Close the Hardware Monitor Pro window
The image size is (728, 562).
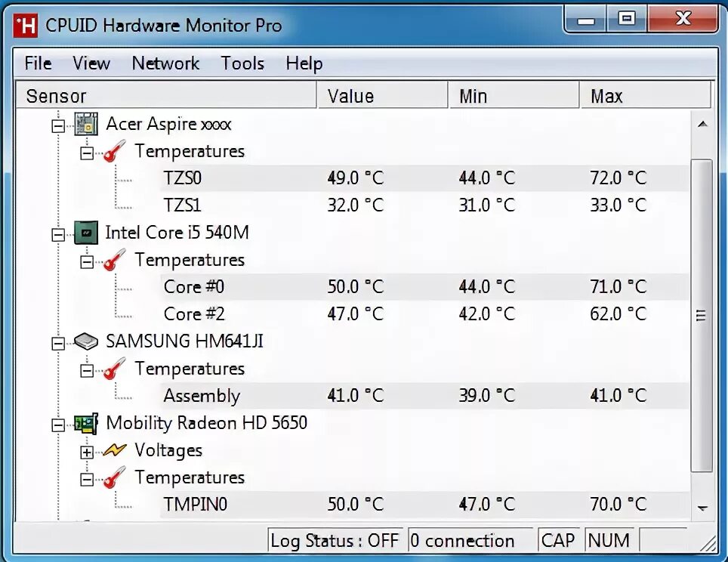pos(683,20)
